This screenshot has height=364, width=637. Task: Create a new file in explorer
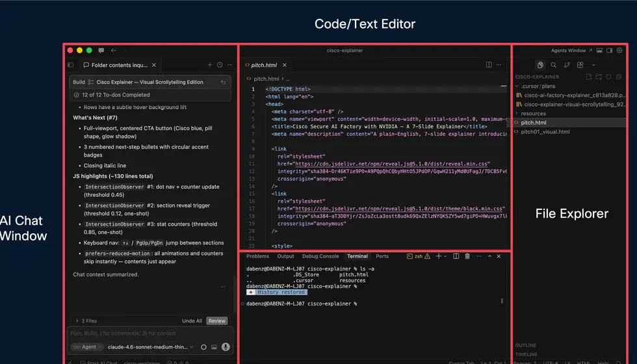pyautogui.click(x=589, y=77)
